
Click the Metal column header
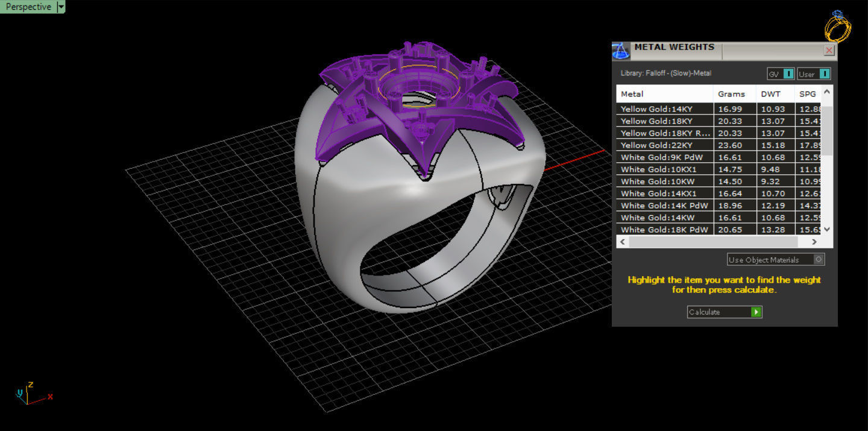click(665, 94)
